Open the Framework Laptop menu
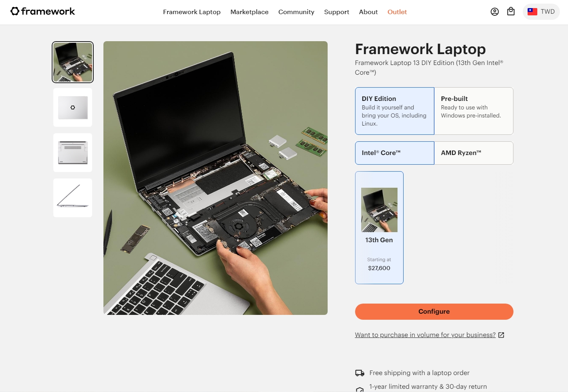 tap(191, 12)
